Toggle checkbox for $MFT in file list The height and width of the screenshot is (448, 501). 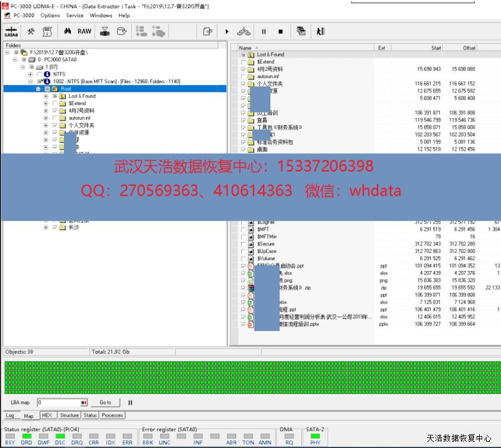[244, 229]
